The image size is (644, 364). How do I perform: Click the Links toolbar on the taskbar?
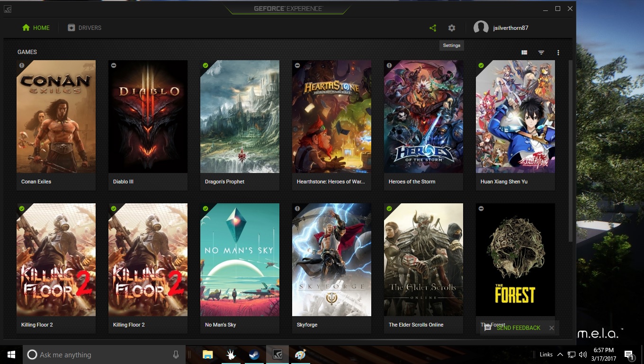[546, 355]
